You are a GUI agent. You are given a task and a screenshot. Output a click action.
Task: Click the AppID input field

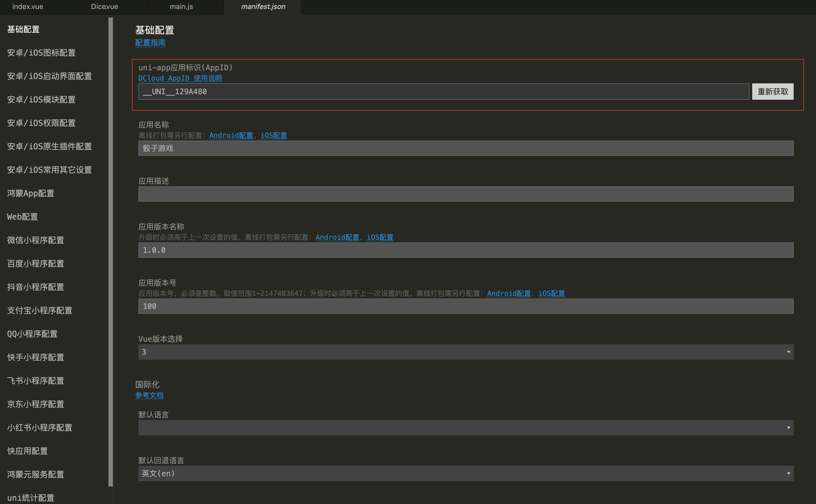[443, 92]
